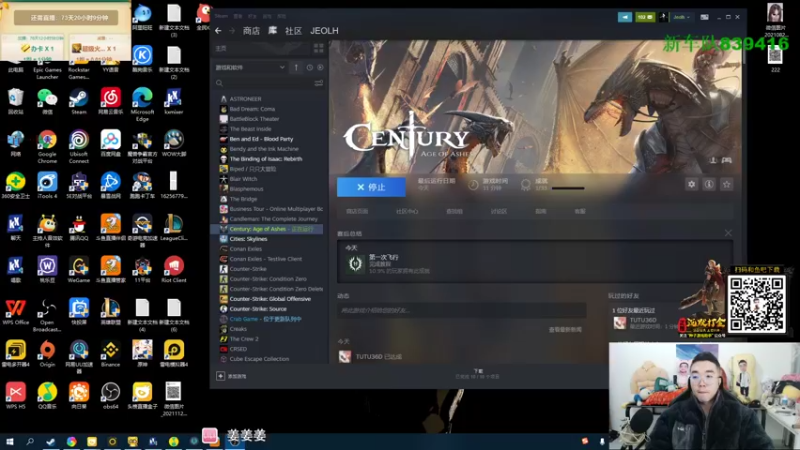Select Cities: Skylines in the library
This screenshot has width=800, height=450.
(248, 239)
